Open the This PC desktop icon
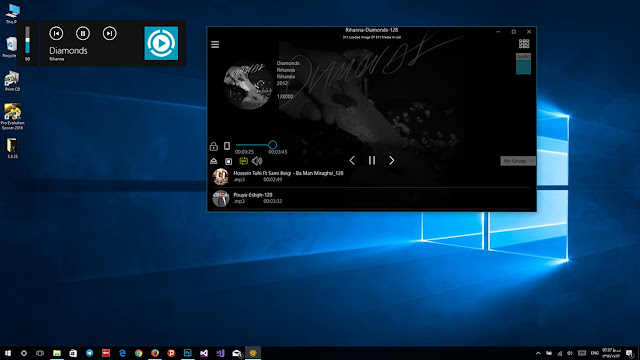The image size is (640, 360). click(12, 13)
